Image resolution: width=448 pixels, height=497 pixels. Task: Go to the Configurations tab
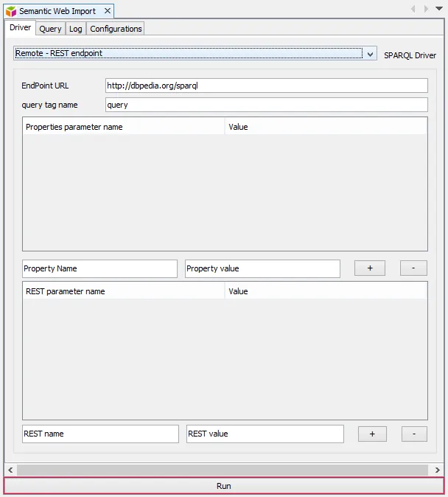[116, 29]
